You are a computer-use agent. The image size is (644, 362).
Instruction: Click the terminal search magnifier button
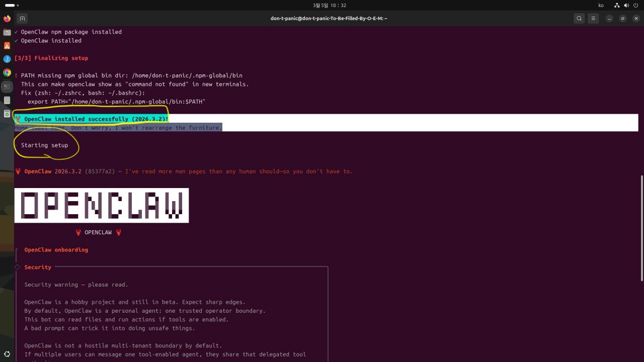pos(580,19)
